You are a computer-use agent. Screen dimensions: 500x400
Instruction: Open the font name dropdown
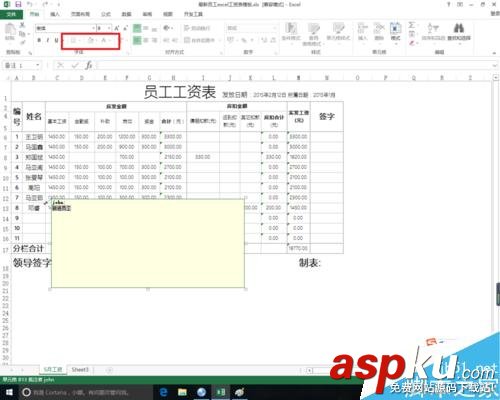(x=93, y=28)
